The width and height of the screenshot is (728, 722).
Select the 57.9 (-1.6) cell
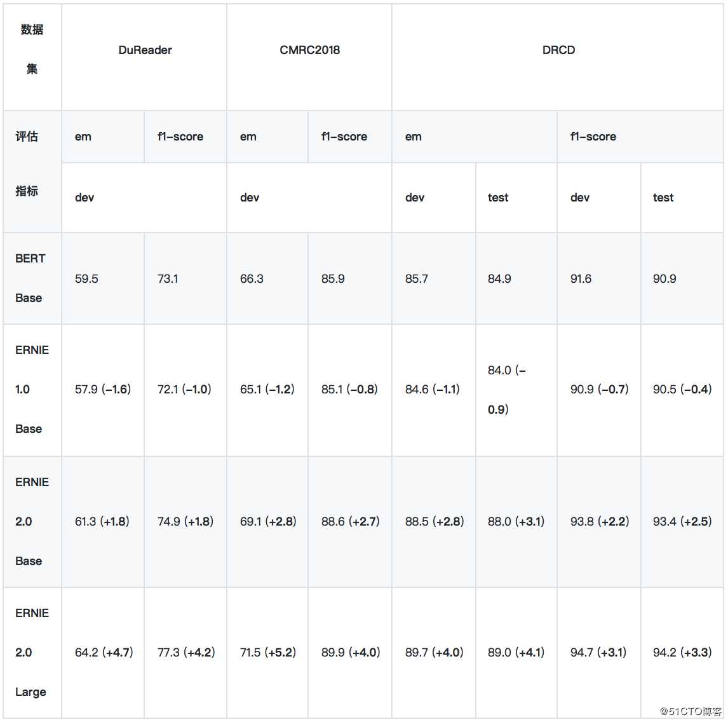click(103, 390)
